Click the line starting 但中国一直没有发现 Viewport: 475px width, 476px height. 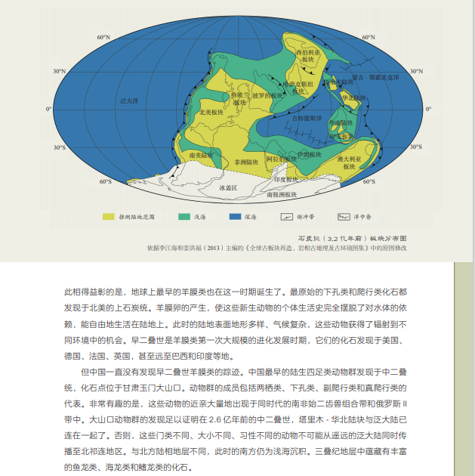pyautogui.click(x=244, y=372)
